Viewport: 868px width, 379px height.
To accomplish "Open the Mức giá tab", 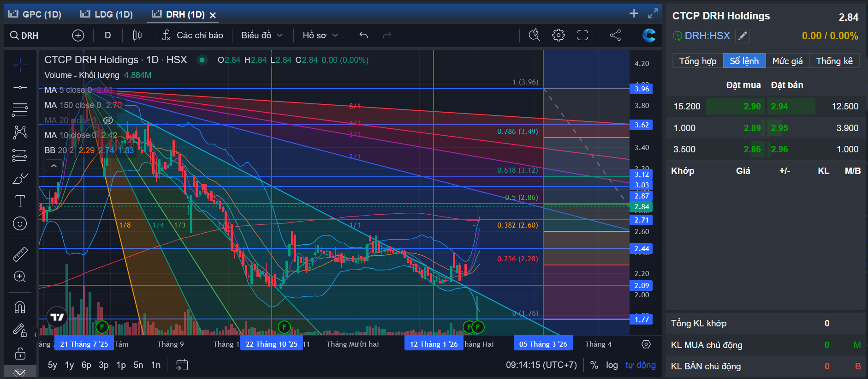I will pyautogui.click(x=787, y=61).
